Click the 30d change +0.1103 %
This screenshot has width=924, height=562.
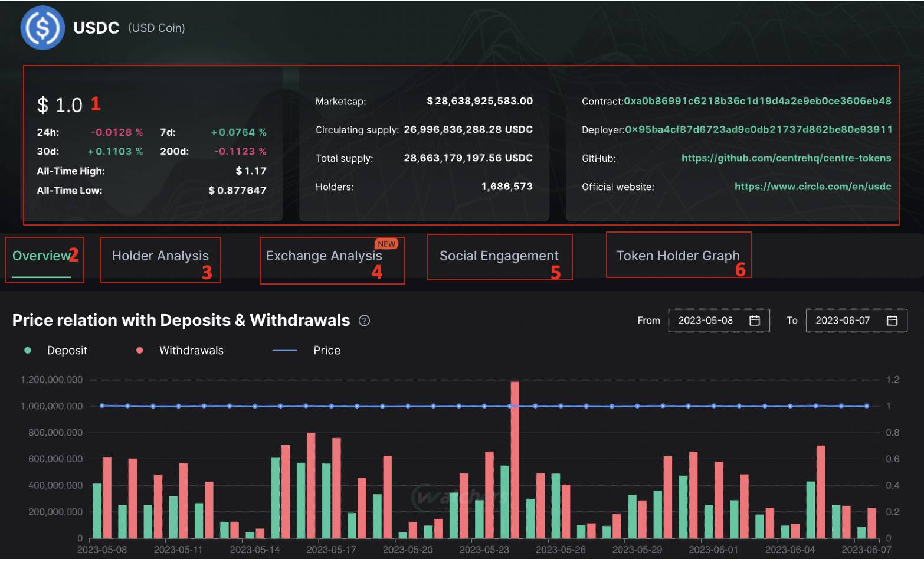click(115, 151)
